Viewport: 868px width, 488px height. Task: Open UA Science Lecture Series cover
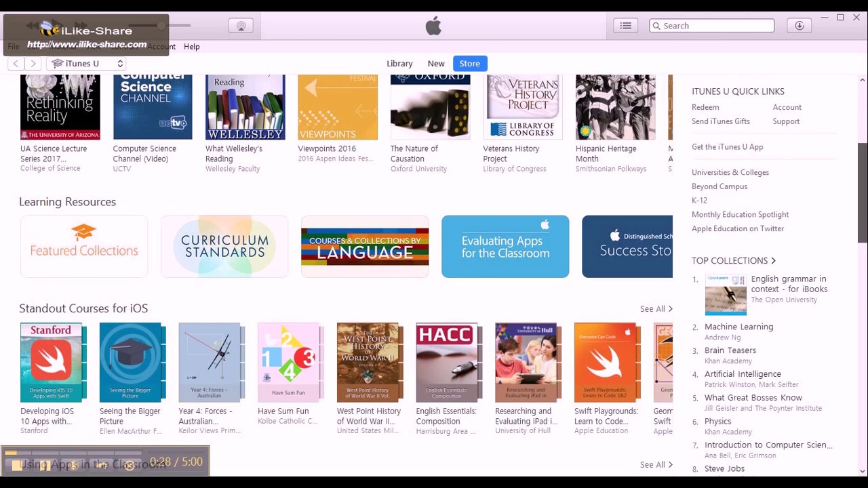(x=60, y=107)
